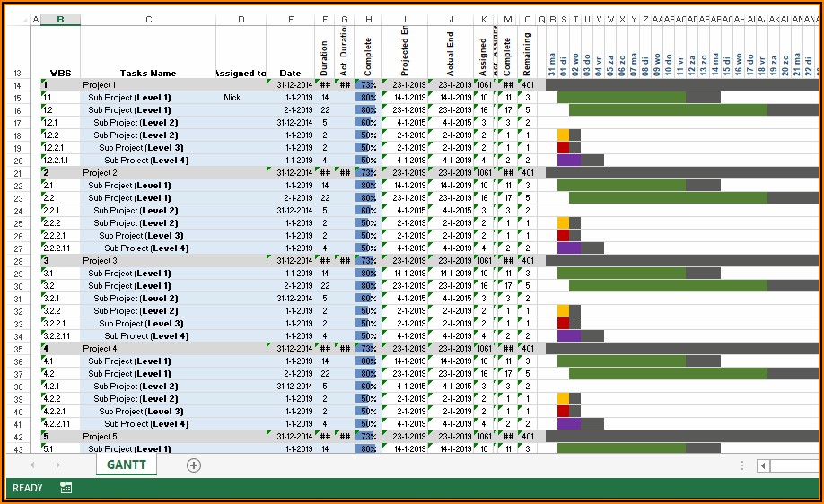Select row 21 header
Screen dimensions: 824x504
[17, 173]
